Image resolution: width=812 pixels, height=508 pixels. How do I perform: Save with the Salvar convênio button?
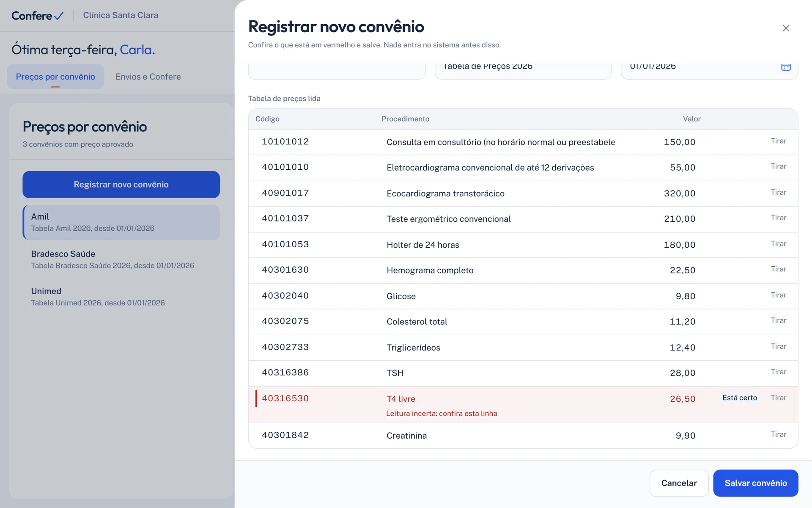click(x=755, y=483)
